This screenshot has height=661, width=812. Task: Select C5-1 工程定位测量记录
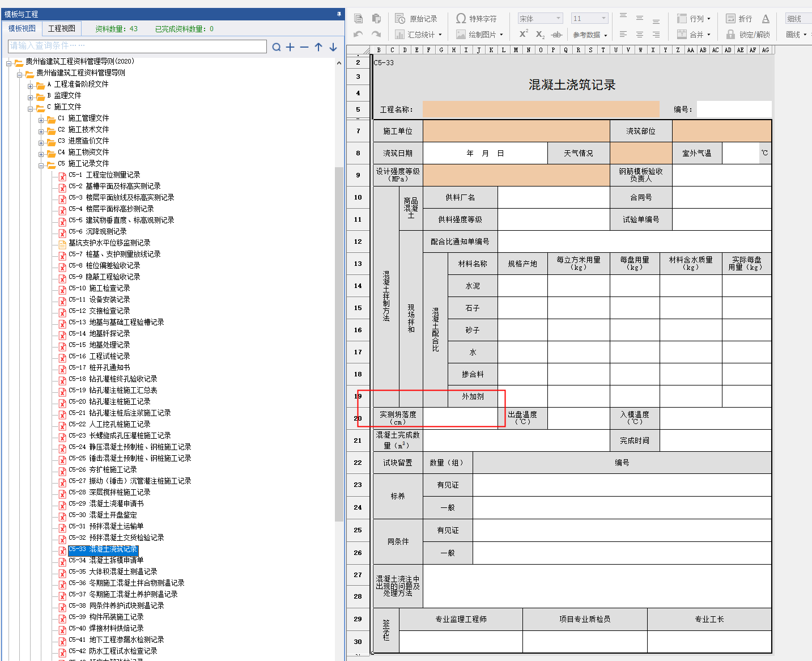pyautogui.click(x=104, y=175)
